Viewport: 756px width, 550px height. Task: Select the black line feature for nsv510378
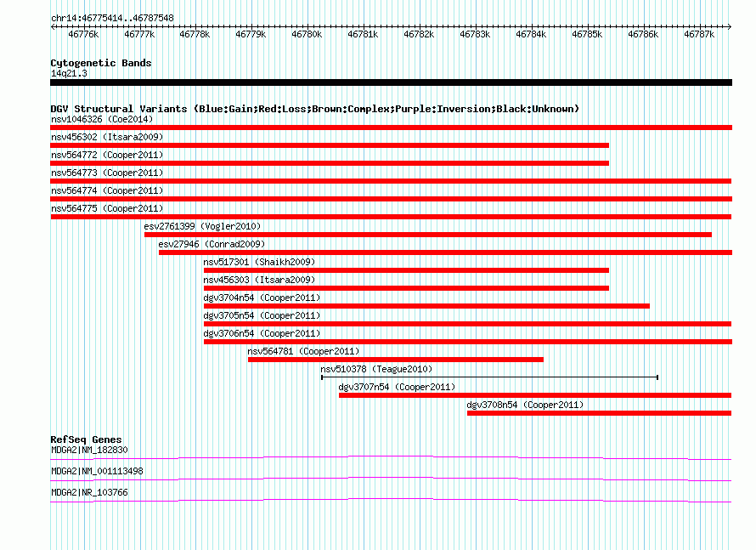tap(490, 377)
